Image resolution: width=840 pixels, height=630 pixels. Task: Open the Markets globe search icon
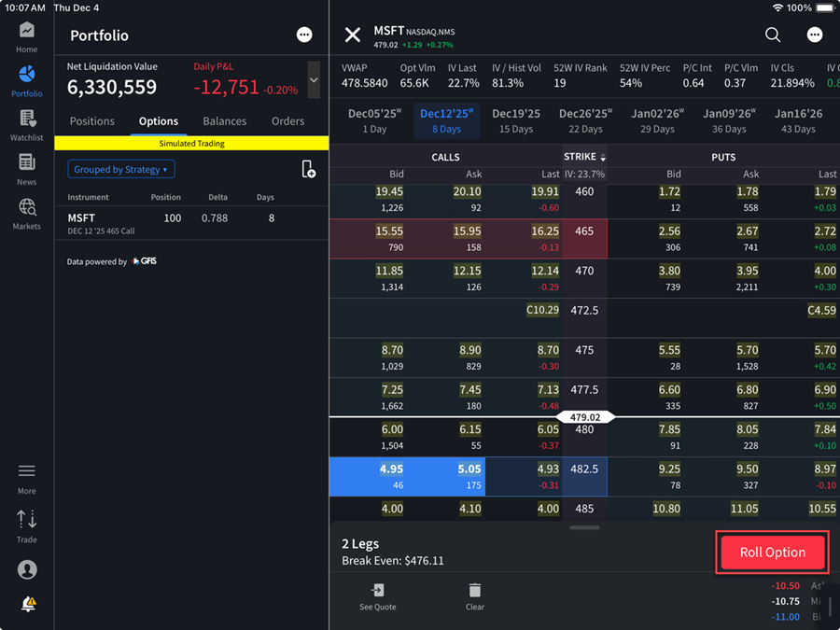pos(27,208)
